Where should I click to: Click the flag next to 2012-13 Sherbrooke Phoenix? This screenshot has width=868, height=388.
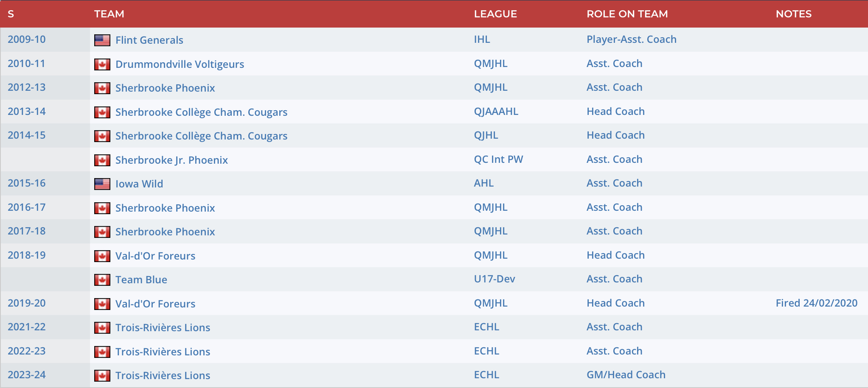(x=102, y=88)
